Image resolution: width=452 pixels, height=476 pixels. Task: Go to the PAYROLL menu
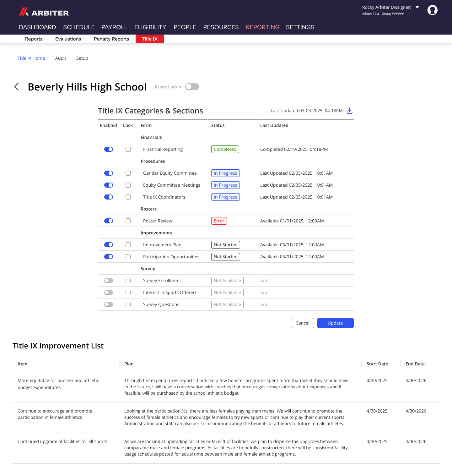114,27
